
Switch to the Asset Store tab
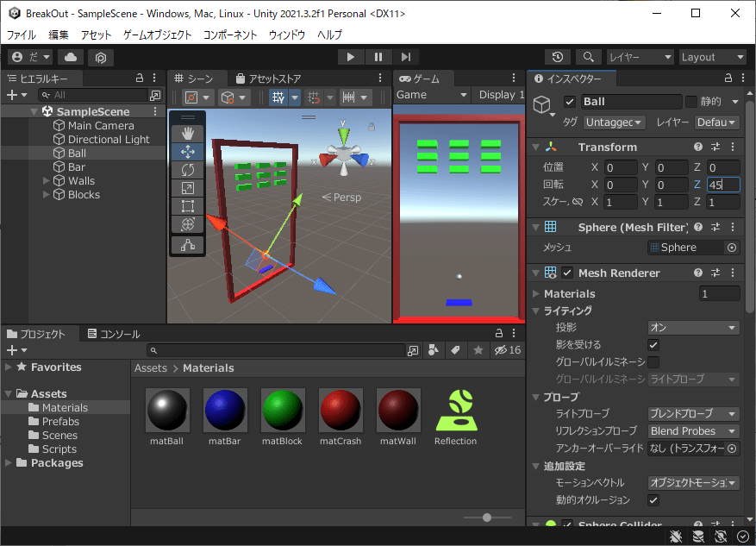(269, 78)
